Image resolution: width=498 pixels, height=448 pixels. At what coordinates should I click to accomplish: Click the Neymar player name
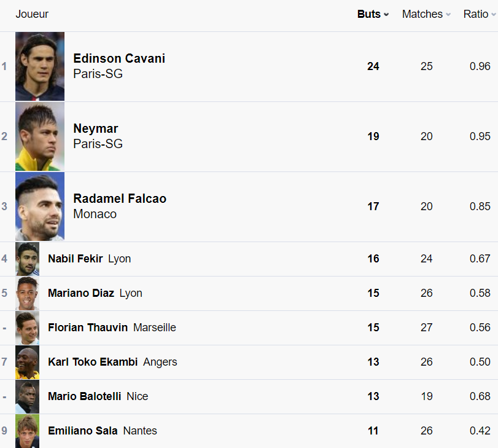coord(96,128)
